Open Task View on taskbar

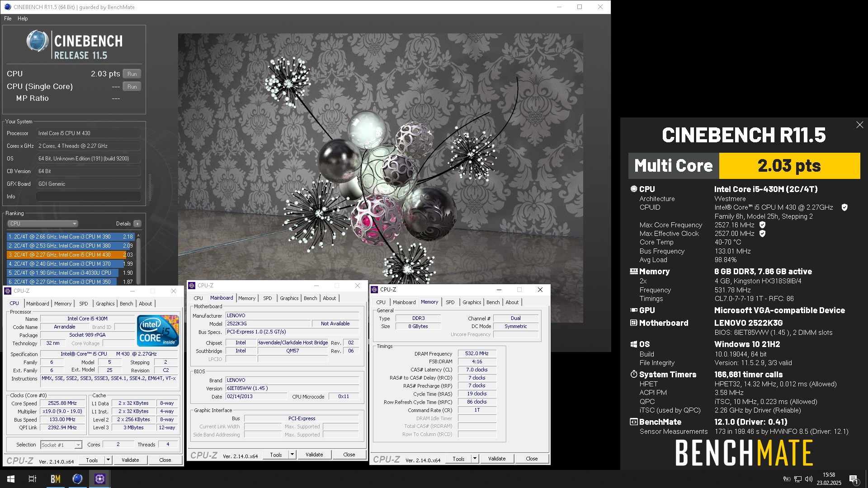tap(33, 479)
